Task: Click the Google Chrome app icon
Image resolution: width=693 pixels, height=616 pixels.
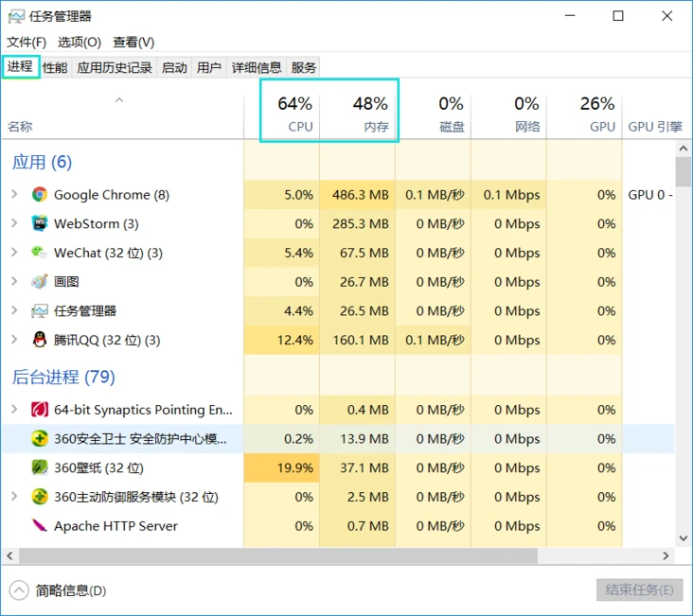Action: [x=40, y=194]
